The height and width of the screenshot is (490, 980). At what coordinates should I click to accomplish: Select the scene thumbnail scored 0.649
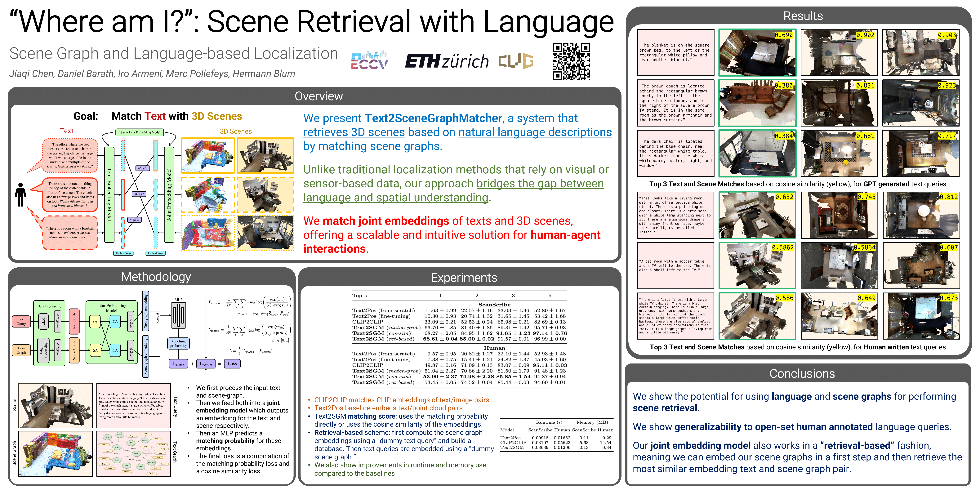pos(839,316)
